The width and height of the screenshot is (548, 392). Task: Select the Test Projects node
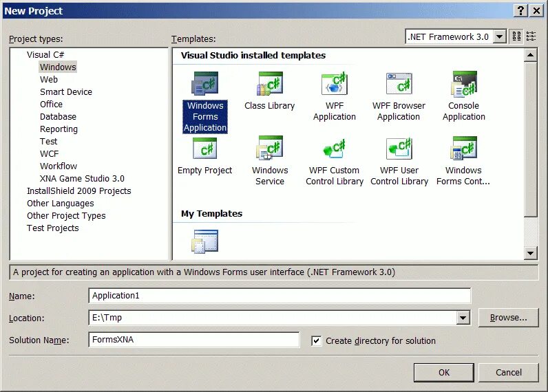(x=53, y=228)
